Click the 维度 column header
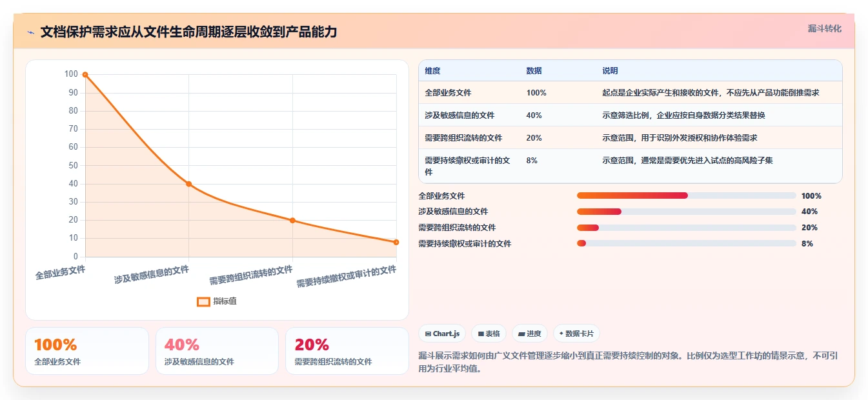The image size is (868, 400). point(432,70)
